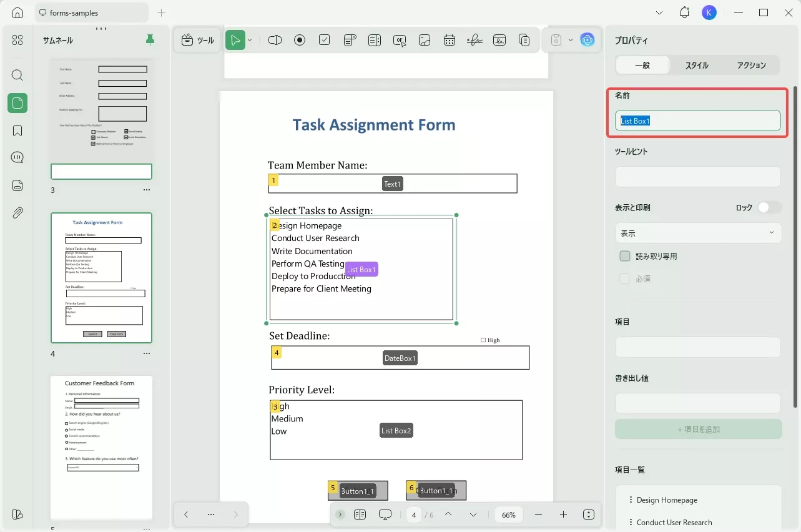This screenshot has width=801, height=532.
Task: Open the K account avatar
Action: click(709, 12)
